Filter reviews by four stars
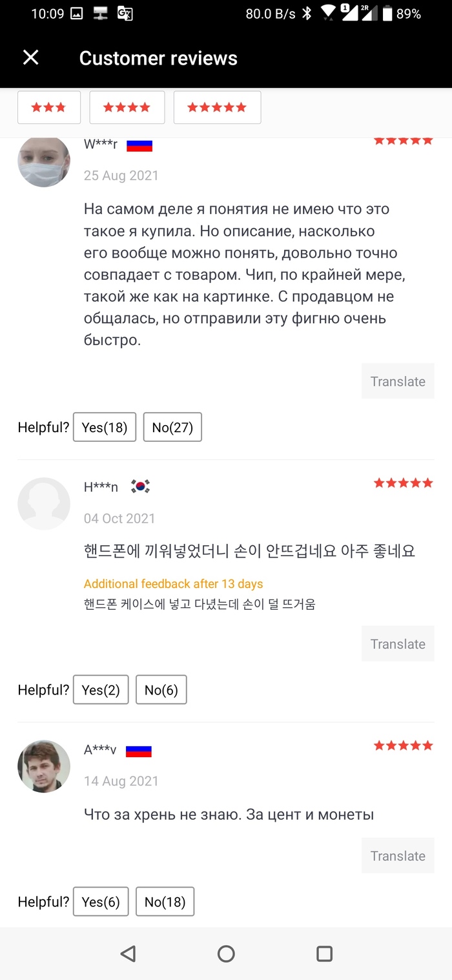This screenshot has height=980, width=452. click(127, 107)
